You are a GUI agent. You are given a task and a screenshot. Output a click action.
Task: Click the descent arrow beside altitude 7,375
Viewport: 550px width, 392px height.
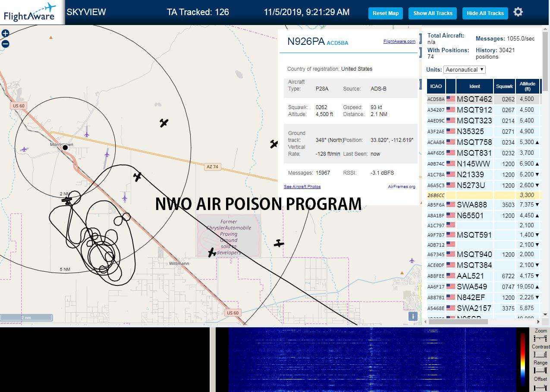[x=537, y=205]
